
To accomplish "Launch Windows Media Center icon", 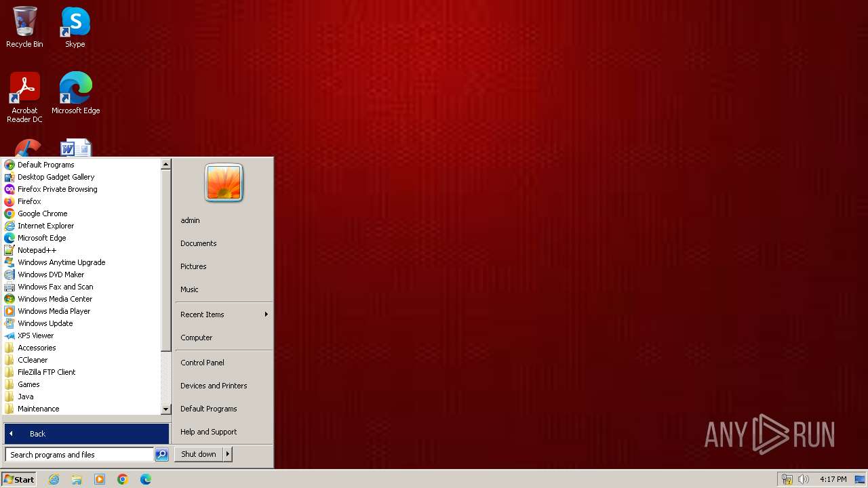I will (9, 299).
